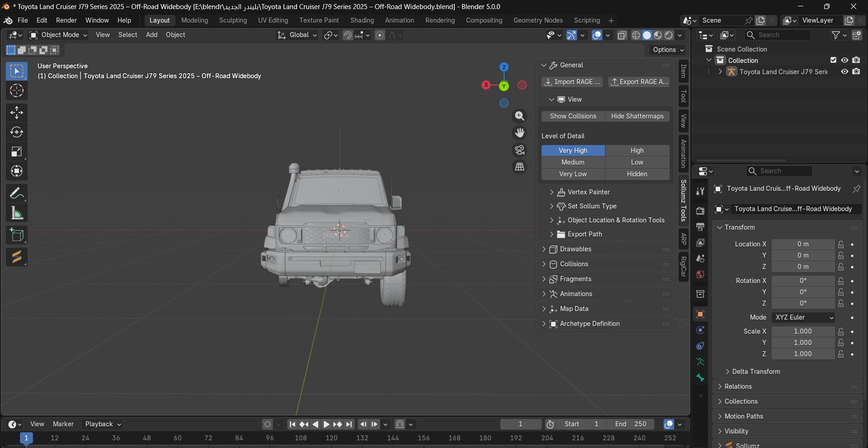Click the viewport zoom magnifier icon
Viewport: 868px width, 448px height.
pyautogui.click(x=520, y=116)
